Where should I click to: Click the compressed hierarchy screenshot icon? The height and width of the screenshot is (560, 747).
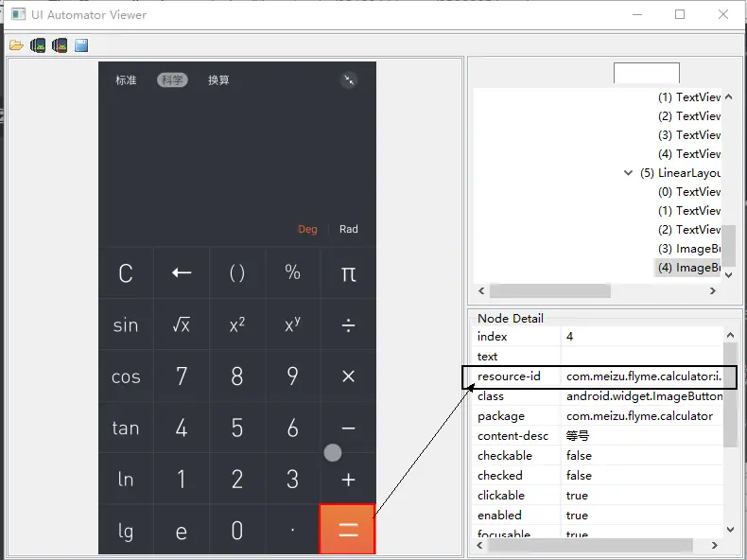pyautogui.click(x=60, y=45)
